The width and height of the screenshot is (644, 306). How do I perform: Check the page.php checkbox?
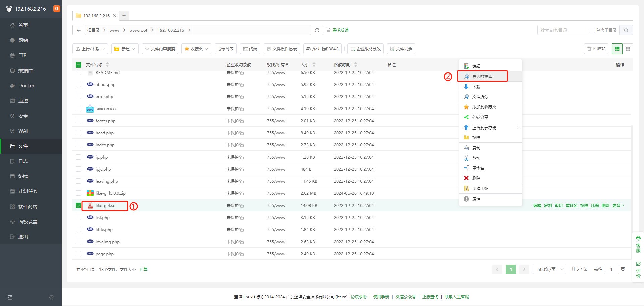pos(78,254)
